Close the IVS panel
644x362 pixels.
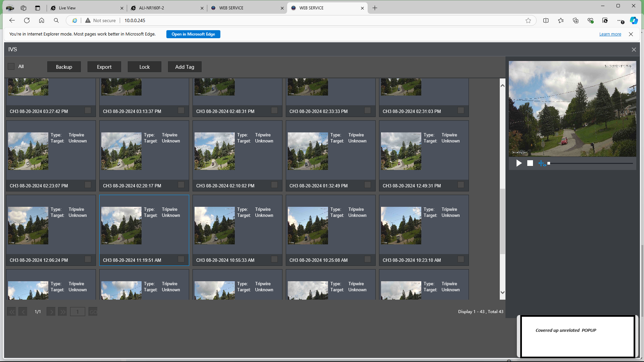coord(634,50)
